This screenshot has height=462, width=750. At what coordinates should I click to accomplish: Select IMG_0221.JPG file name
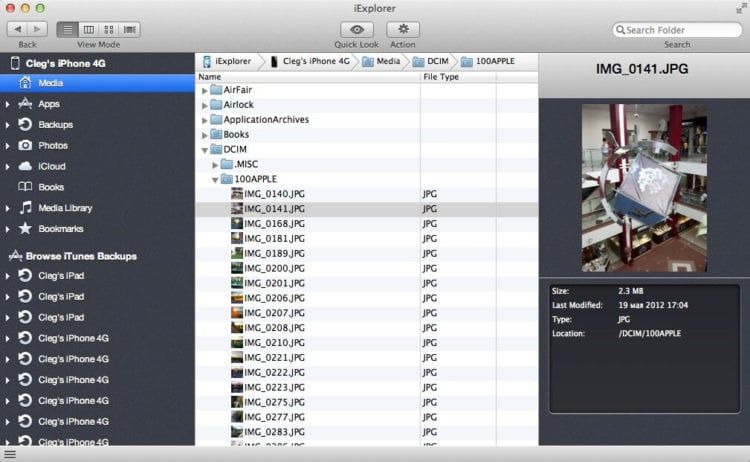[275, 357]
